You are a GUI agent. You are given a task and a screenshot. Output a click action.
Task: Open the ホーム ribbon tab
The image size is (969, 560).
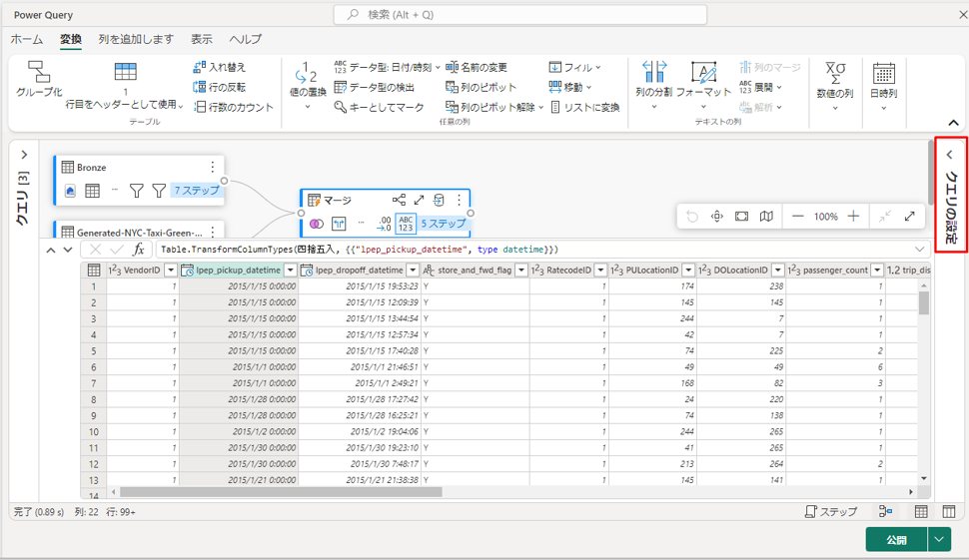click(27, 39)
